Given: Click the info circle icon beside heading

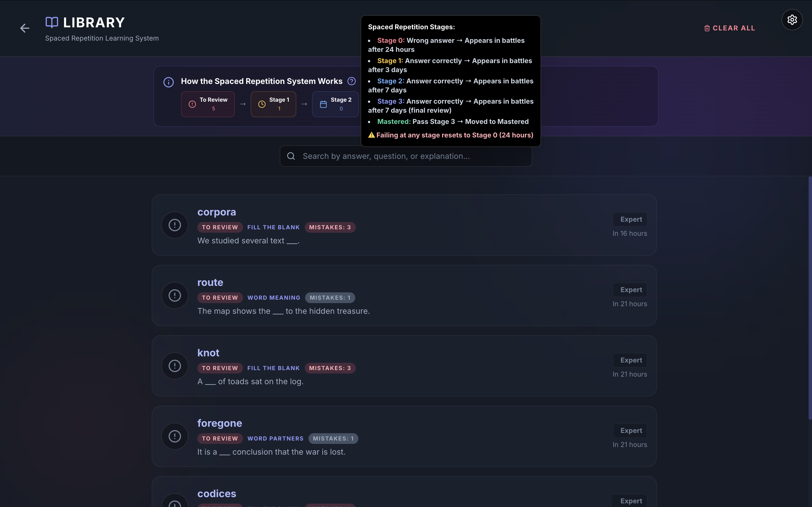Looking at the screenshot, I should [x=168, y=82].
